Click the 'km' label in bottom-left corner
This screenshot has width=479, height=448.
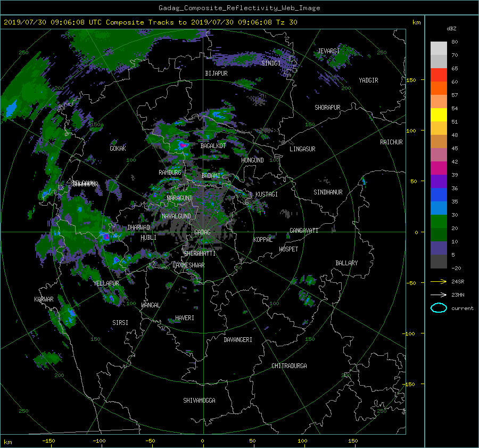[x=8, y=442]
